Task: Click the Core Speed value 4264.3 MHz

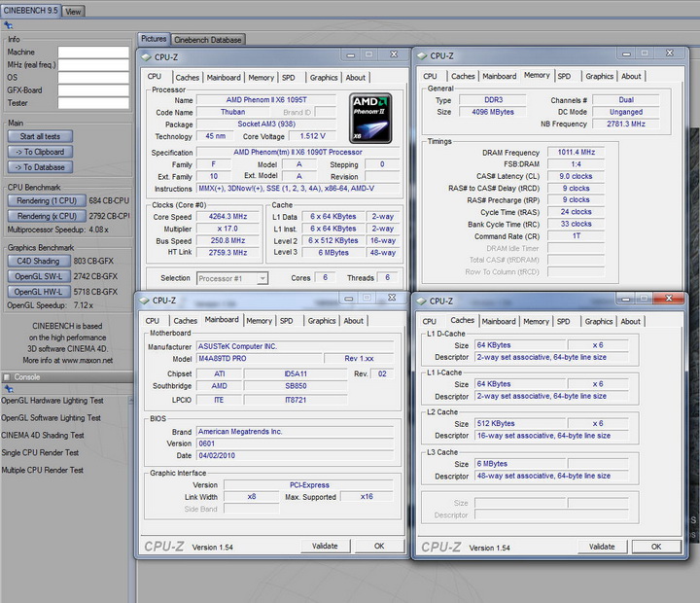Action: click(227, 217)
